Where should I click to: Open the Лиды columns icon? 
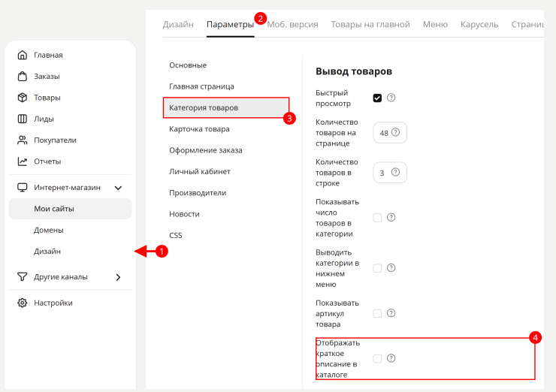[x=23, y=119]
